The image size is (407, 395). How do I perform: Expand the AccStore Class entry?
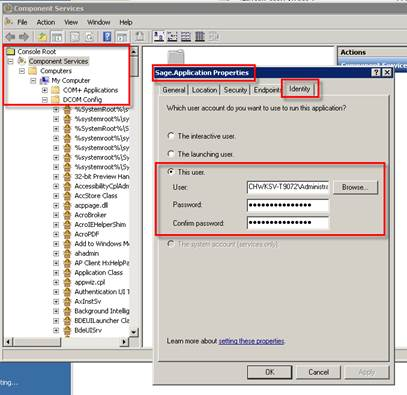click(56, 196)
